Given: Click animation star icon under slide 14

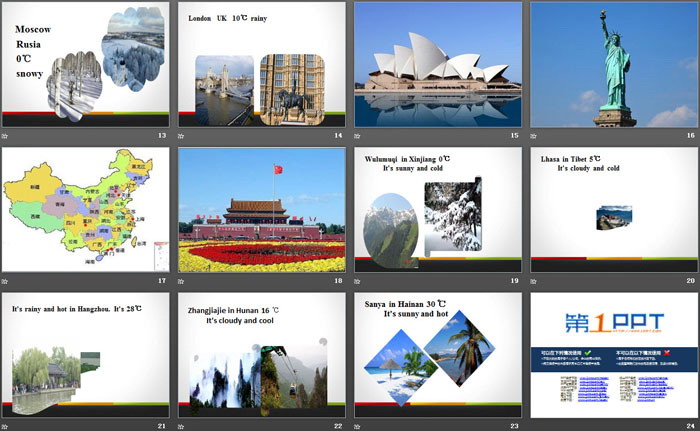Looking at the screenshot, I should click(x=181, y=136).
